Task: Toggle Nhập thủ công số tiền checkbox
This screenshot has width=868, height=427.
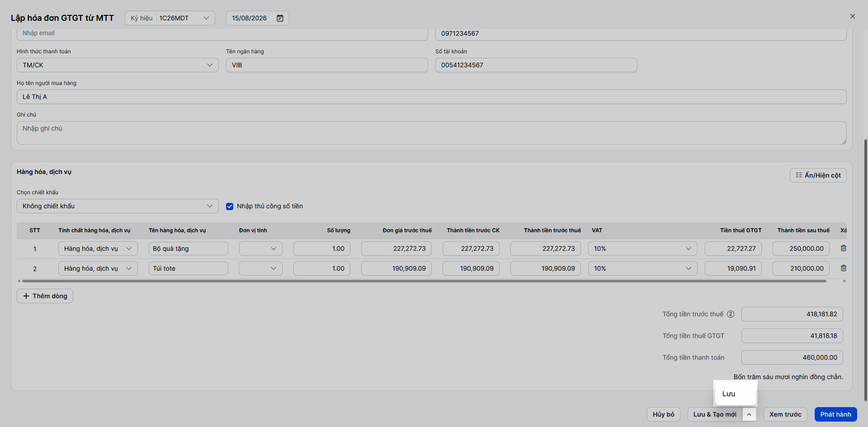Action: coord(230,206)
